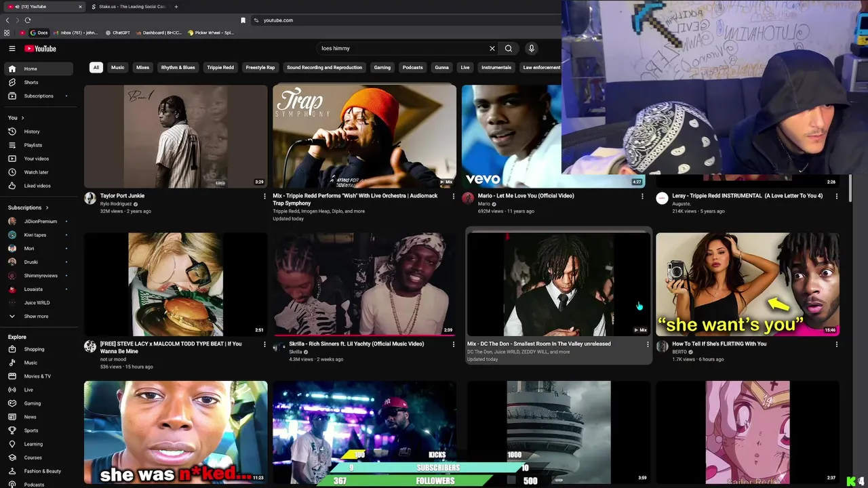Open more options for the Mario video
The width and height of the screenshot is (868, 488).
point(642,197)
